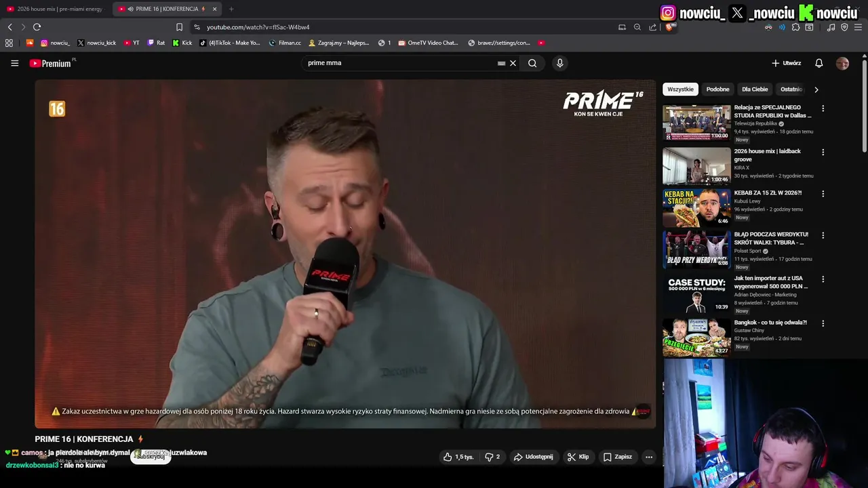The width and height of the screenshot is (868, 488).
Task: Select the Ostatnio filter chip
Action: tap(791, 89)
